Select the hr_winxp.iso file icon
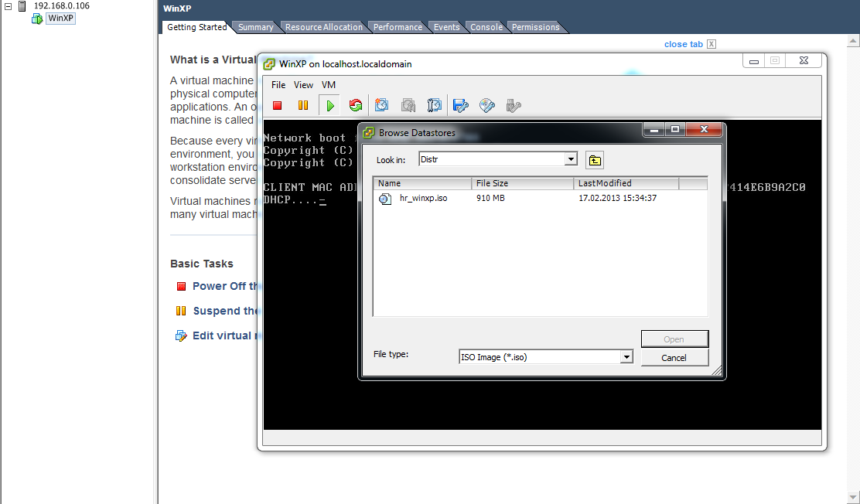 [x=385, y=199]
